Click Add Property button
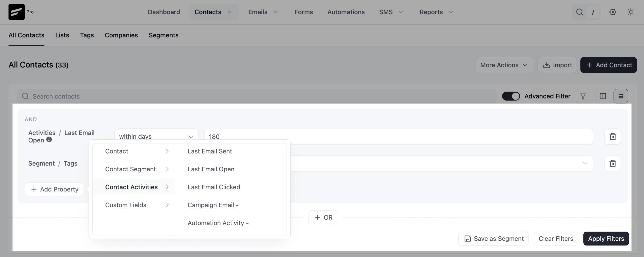The height and width of the screenshot is (257, 644). tap(54, 189)
